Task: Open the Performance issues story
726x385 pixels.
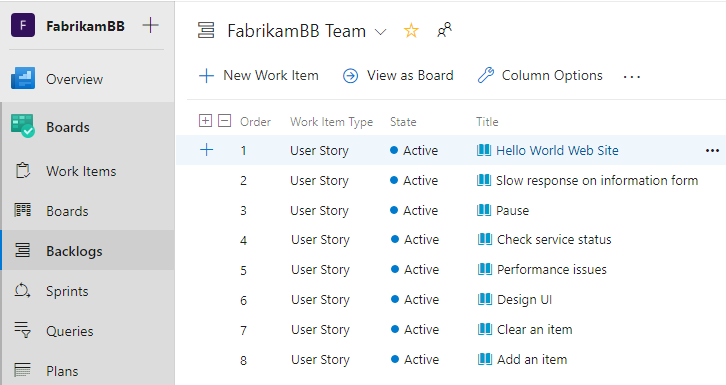Action: 551,269
